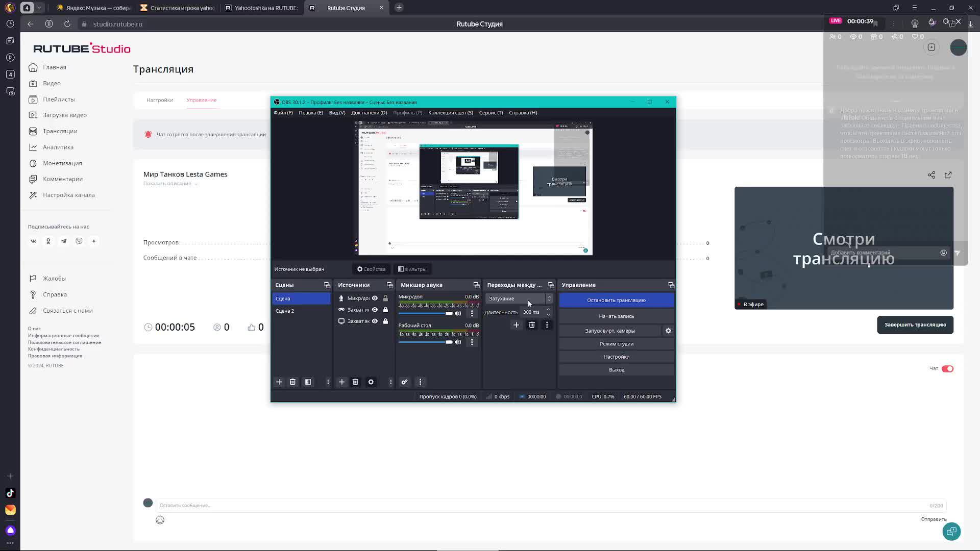Open Sources panel more options dots
This screenshot has width=980, height=551.
[390, 382]
